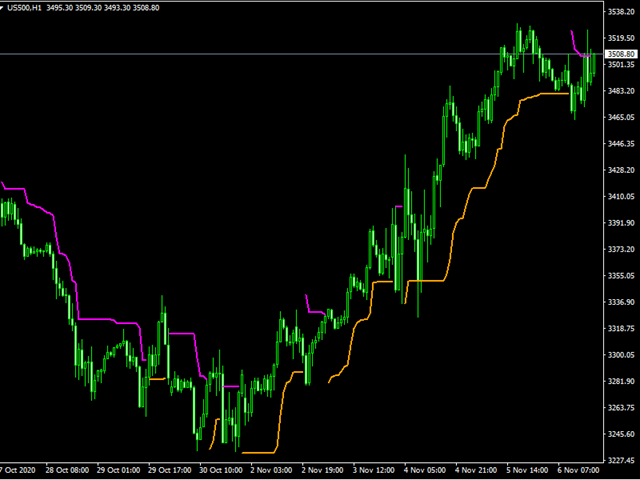The width and height of the screenshot is (640, 480).
Task: Click the 3538.20 label on price scale
Action: [x=621, y=12]
